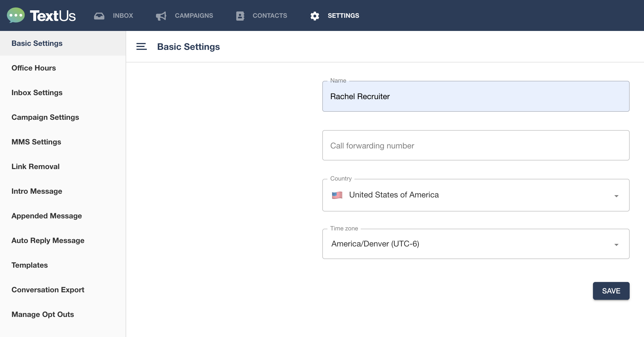Open MMS Settings from the sidebar
This screenshot has height=337, width=644.
pos(36,142)
